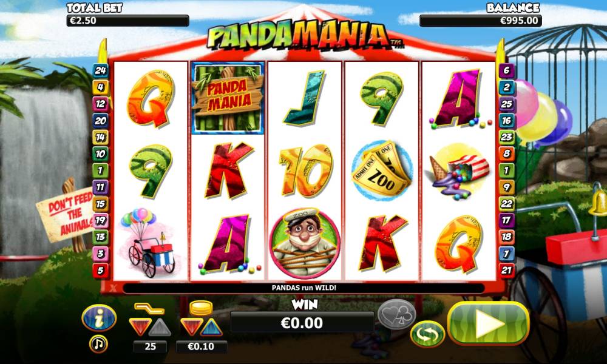Select payline 6 marker
The width and height of the screenshot is (607, 364).
506,70
